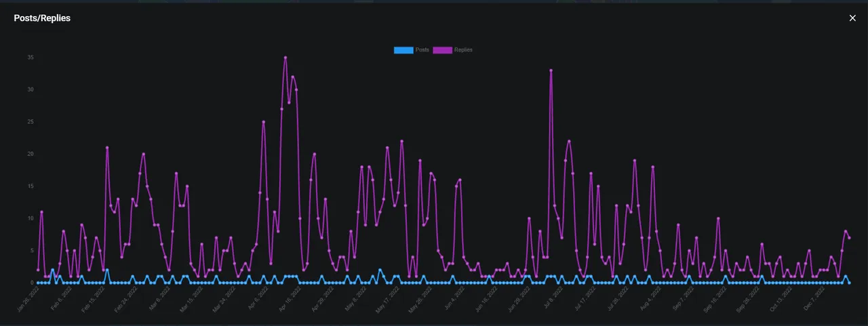Hide the Posts series via legend label

coord(422,50)
